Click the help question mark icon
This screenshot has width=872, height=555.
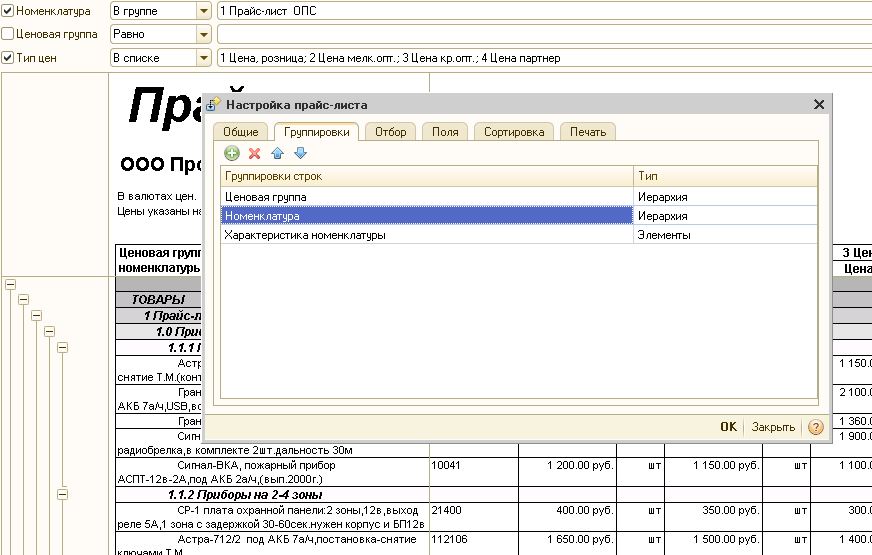click(816, 427)
